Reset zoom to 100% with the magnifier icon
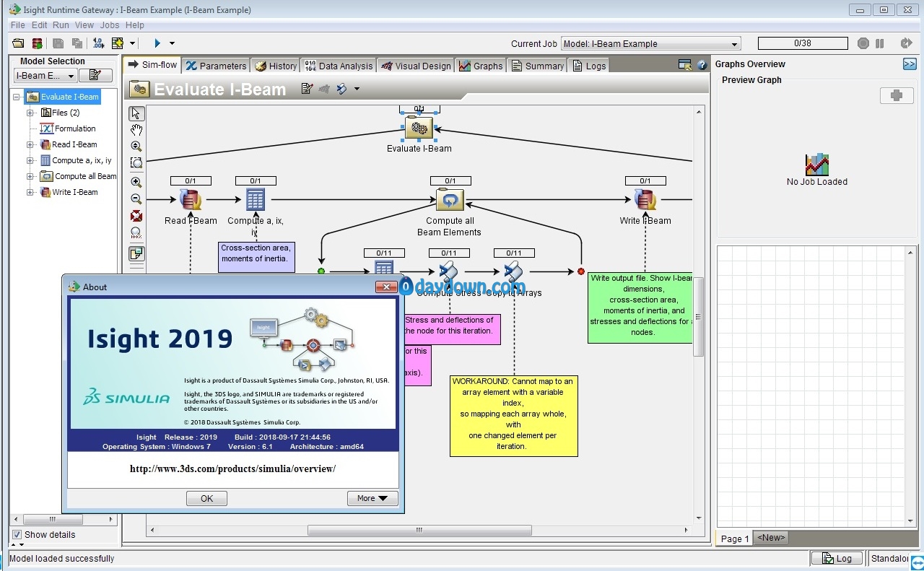 click(136, 233)
